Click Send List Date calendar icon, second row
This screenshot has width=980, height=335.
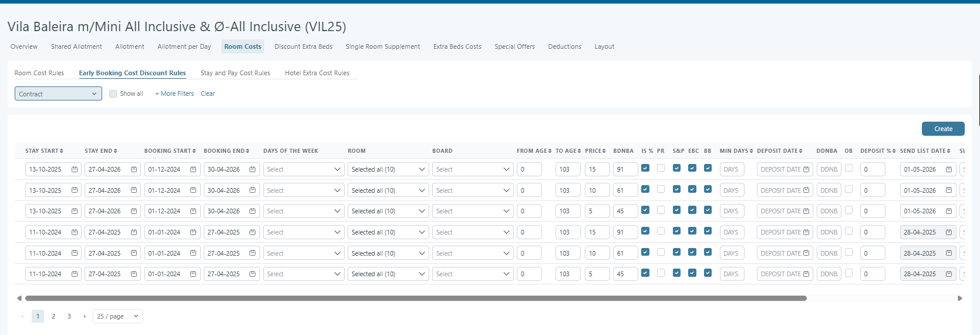(949, 190)
